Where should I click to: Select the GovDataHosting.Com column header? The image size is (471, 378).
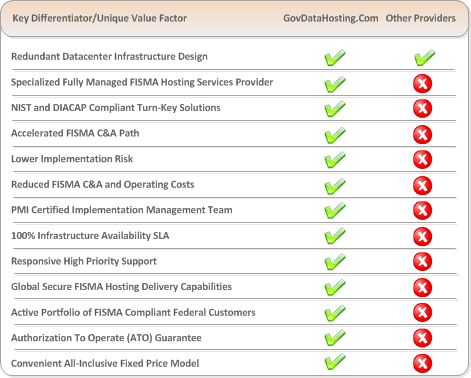point(331,18)
